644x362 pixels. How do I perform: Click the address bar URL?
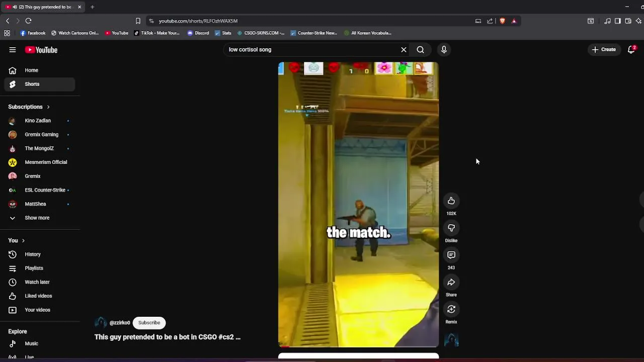pyautogui.click(x=198, y=21)
